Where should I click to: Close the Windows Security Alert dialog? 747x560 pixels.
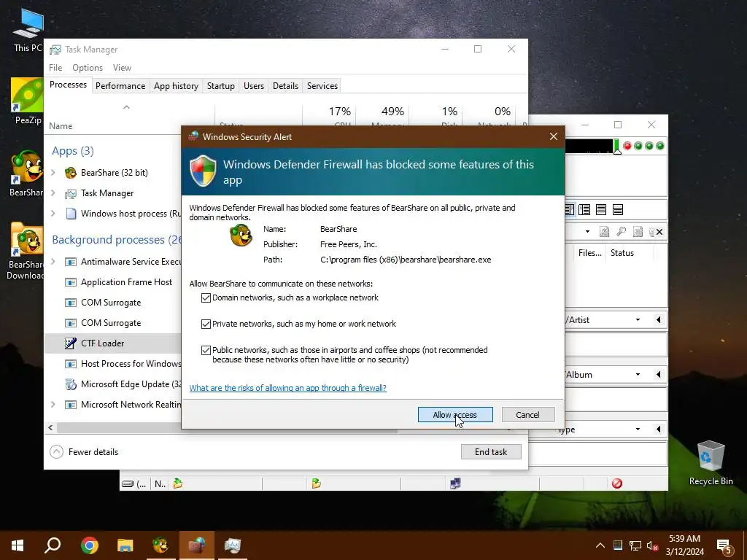(554, 136)
